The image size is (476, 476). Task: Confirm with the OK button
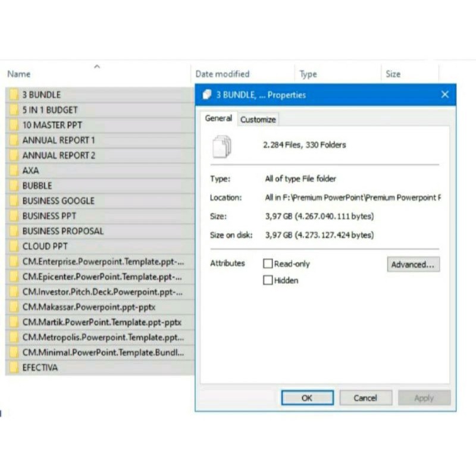(x=307, y=397)
